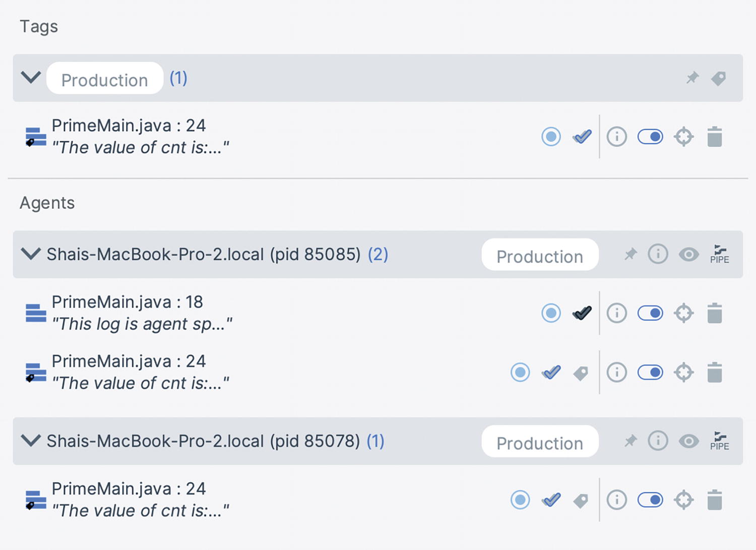Collapse agent pid 85078 section
The image size is (756, 550).
tap(31, 441)
